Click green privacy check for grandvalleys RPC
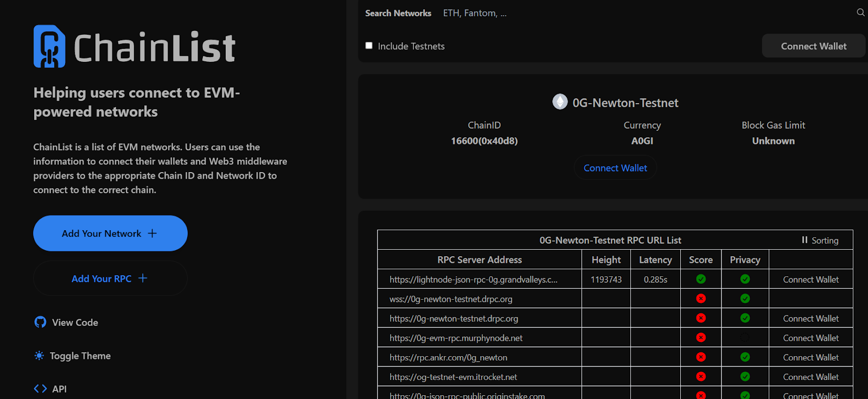Viewport: 868px width, 399px height. point(745,279)
